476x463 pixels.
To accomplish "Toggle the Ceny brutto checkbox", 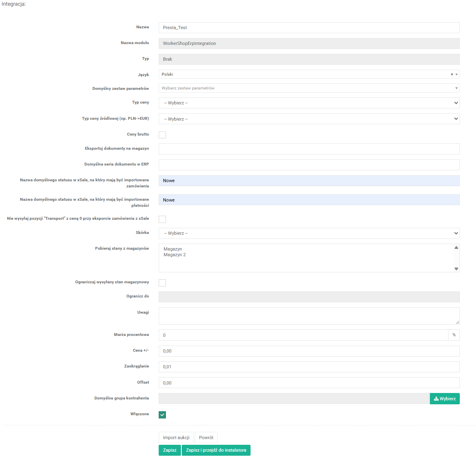I will pyautogui.click(x=162, y=135).
